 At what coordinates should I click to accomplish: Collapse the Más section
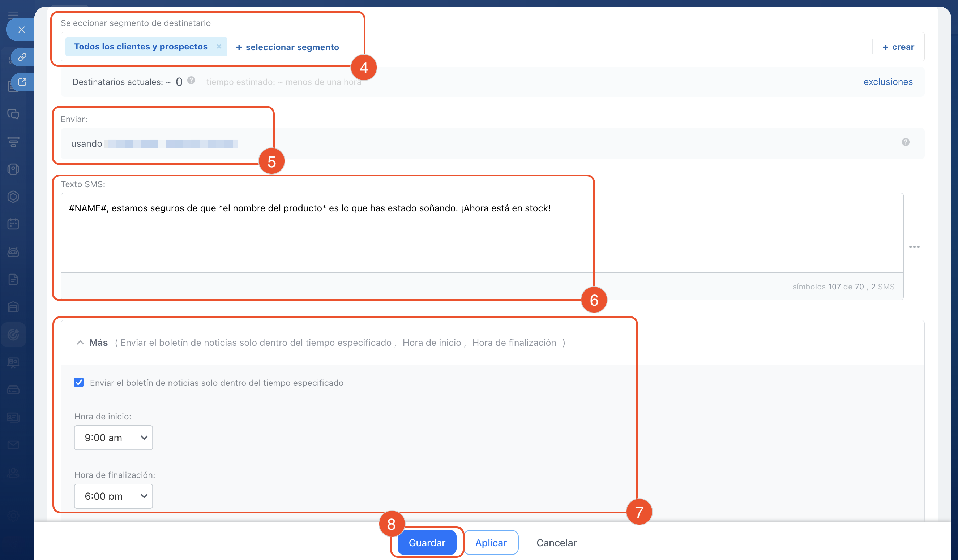(x=80, y=343)
